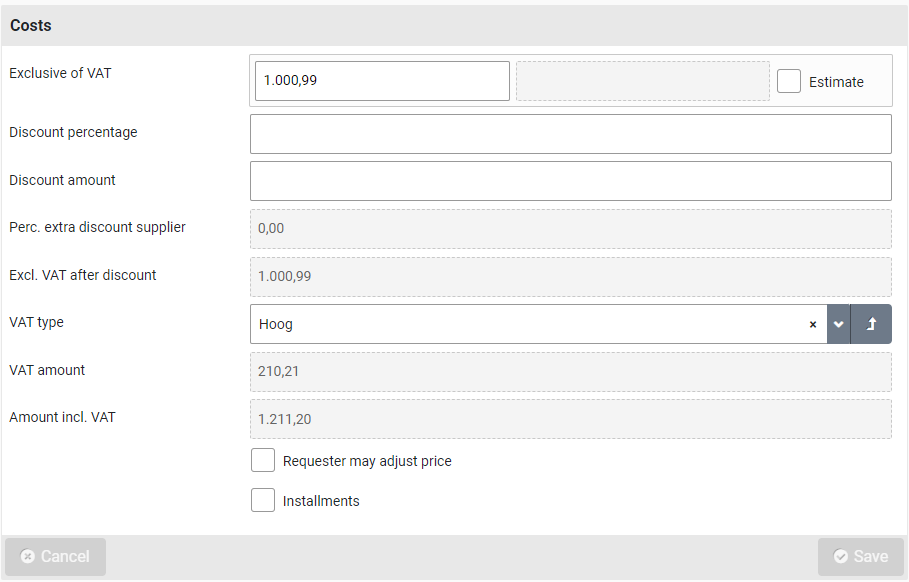
Task: Tick Requester may adjust price
Action: pos(263,461)
